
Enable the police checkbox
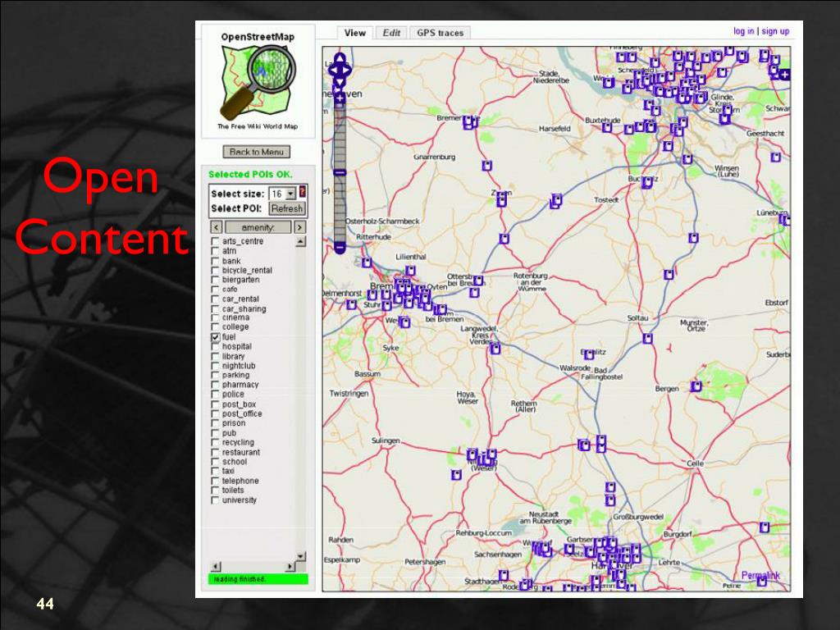216,395
